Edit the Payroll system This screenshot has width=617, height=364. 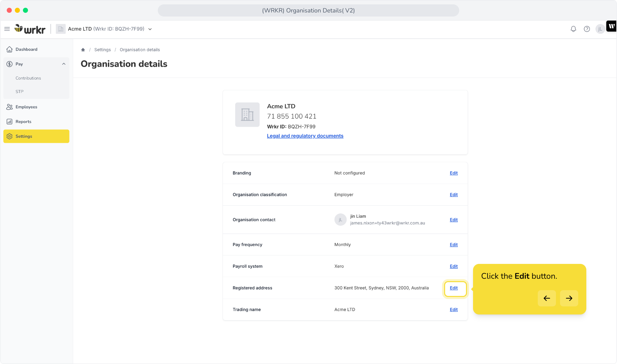coord(454,266)
